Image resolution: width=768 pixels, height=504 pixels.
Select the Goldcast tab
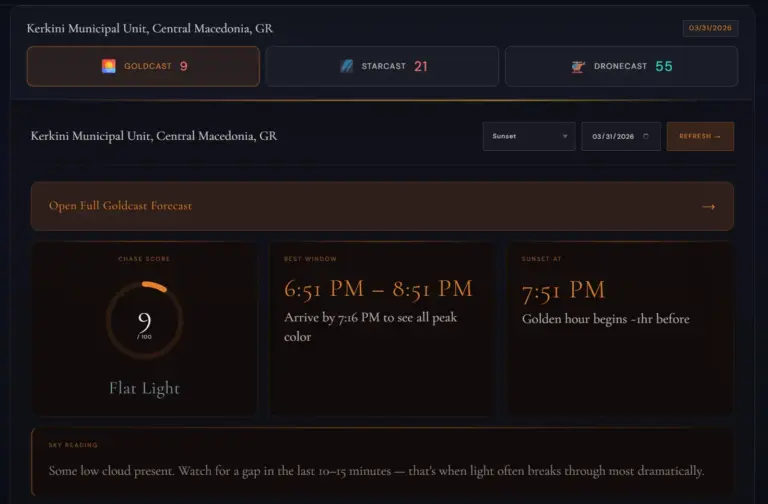[143, 66]
